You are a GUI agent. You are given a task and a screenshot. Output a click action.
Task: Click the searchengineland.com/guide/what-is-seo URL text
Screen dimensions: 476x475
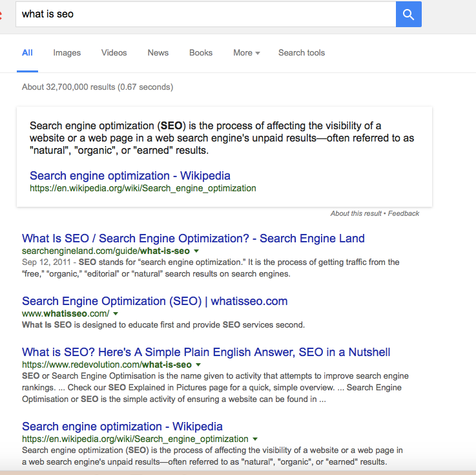(x=106, y=251)
